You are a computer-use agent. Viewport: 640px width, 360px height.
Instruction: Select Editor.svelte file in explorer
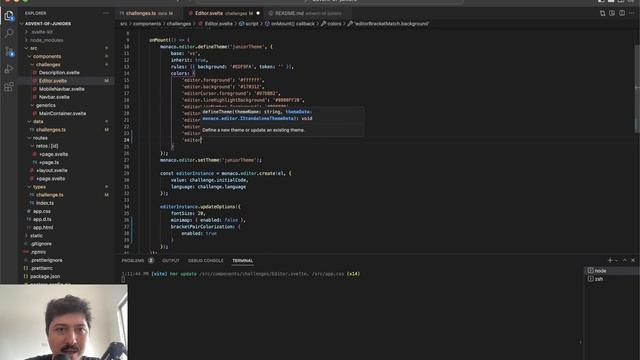click(53, 81)
